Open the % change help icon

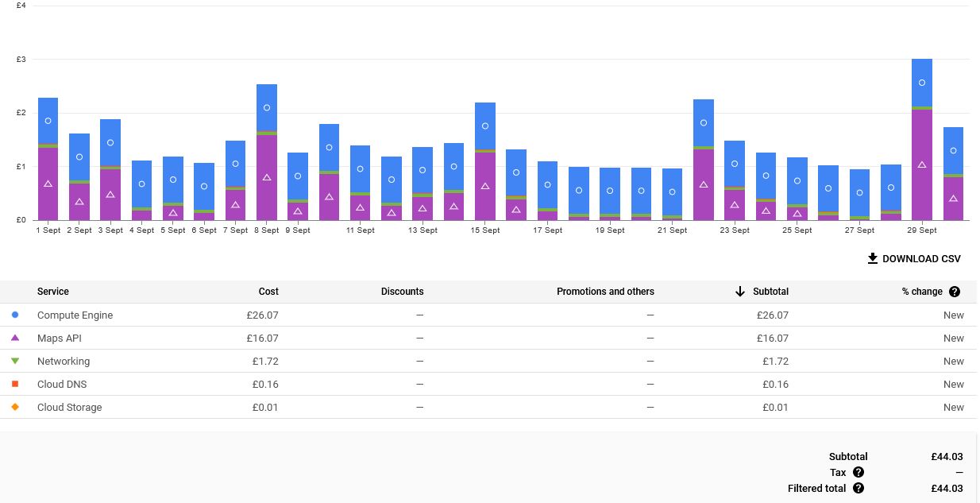click(x=955, y=292)
